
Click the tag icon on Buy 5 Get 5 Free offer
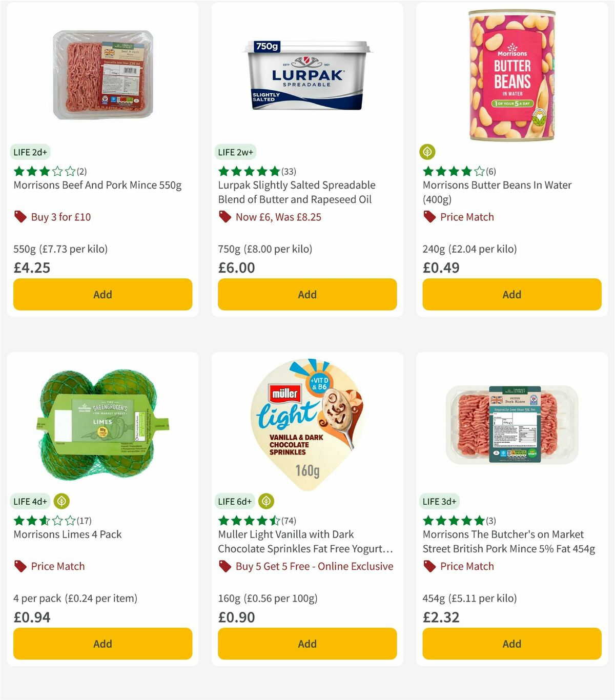click(224, 566)
